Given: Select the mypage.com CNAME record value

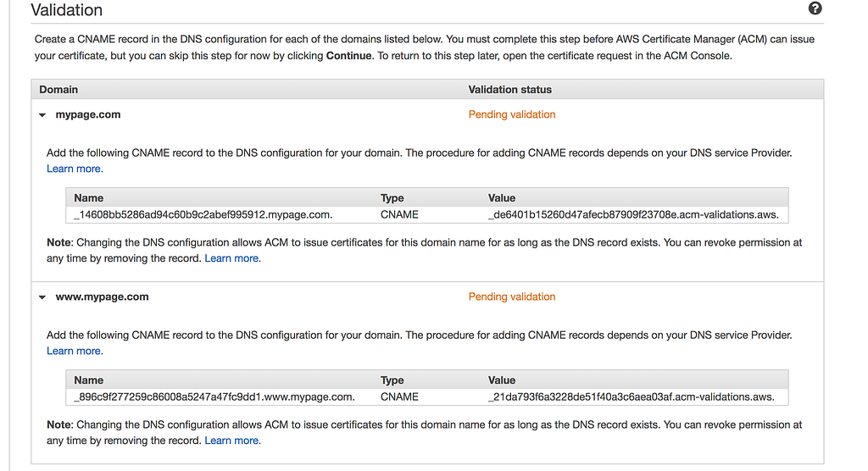Looking at the screenshot, I should [633, 214].
